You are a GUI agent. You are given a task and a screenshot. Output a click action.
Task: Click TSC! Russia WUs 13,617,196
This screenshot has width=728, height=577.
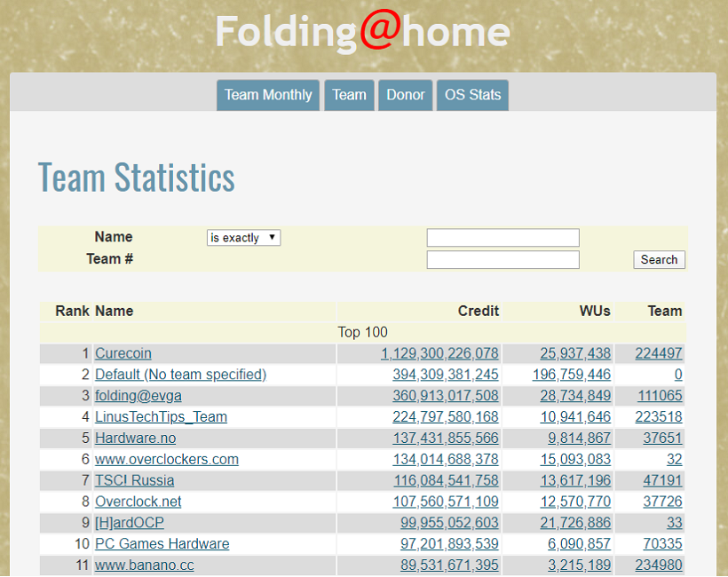point(575,480)
